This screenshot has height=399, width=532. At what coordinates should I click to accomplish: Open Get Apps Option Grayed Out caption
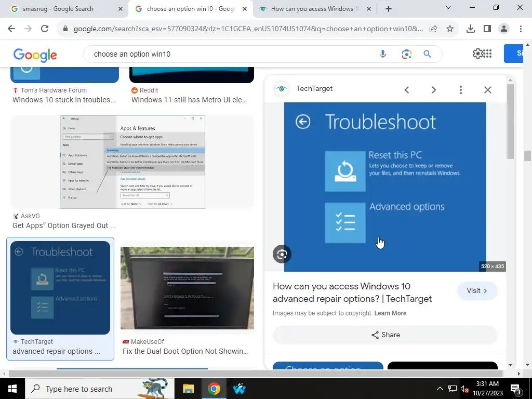pyautogui.click(x=64, y=225)
